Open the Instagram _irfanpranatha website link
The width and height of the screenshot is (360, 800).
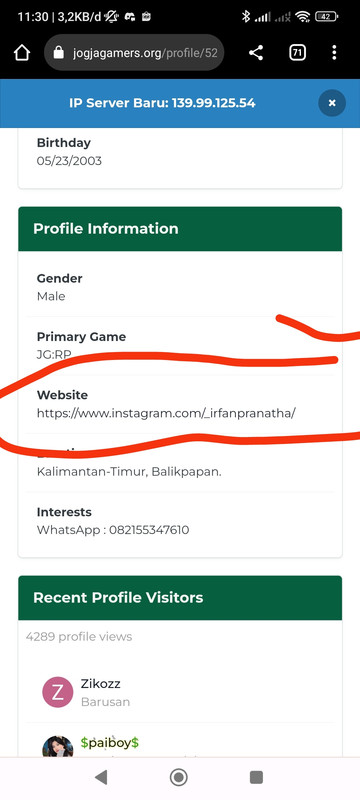166,413
